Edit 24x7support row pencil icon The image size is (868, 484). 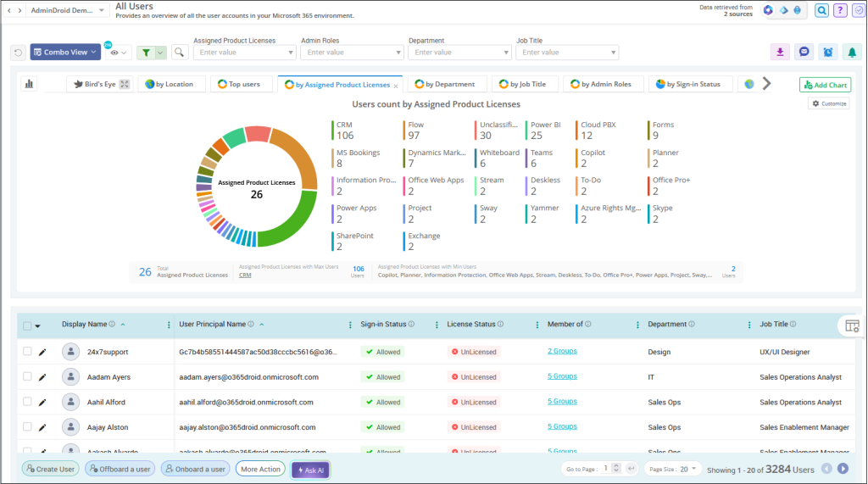click(x=42, y=353)
